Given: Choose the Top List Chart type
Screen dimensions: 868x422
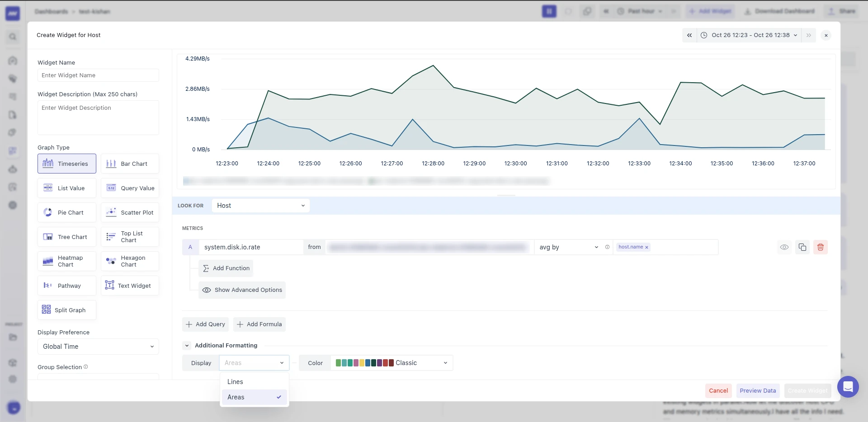Looking at the screenshot, I should 130,237.
